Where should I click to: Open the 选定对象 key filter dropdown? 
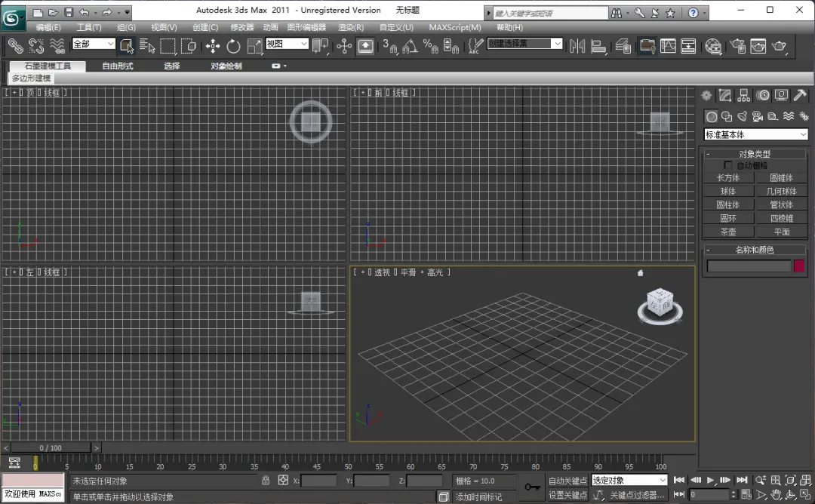coord(629,480)
